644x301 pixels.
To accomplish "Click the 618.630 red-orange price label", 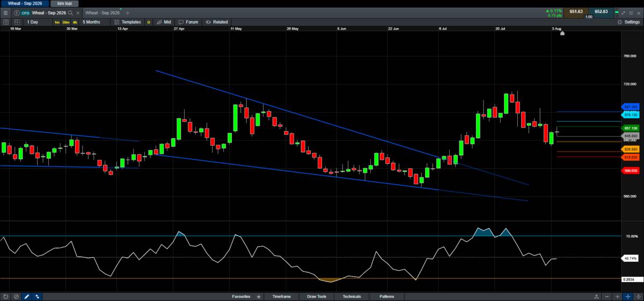I will tap(630, 157).
